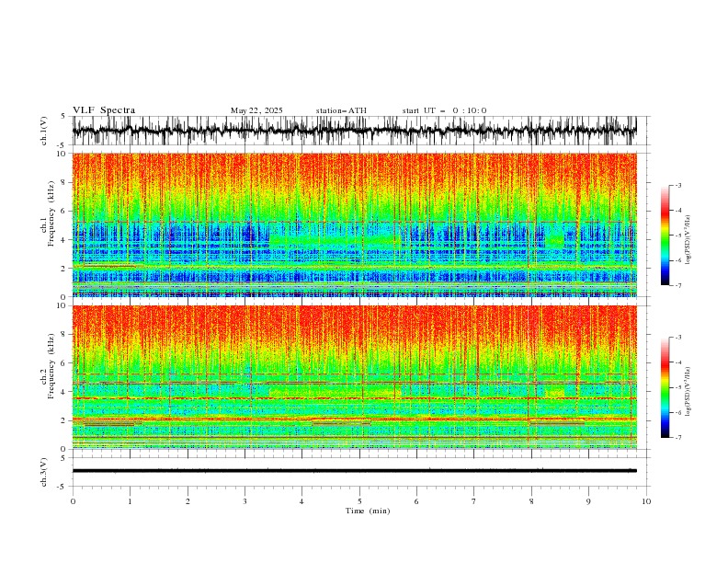The height and width of the screenshot is (563, 728).
Task: Click the time axis tick label '0'
Action: (73, 501)
